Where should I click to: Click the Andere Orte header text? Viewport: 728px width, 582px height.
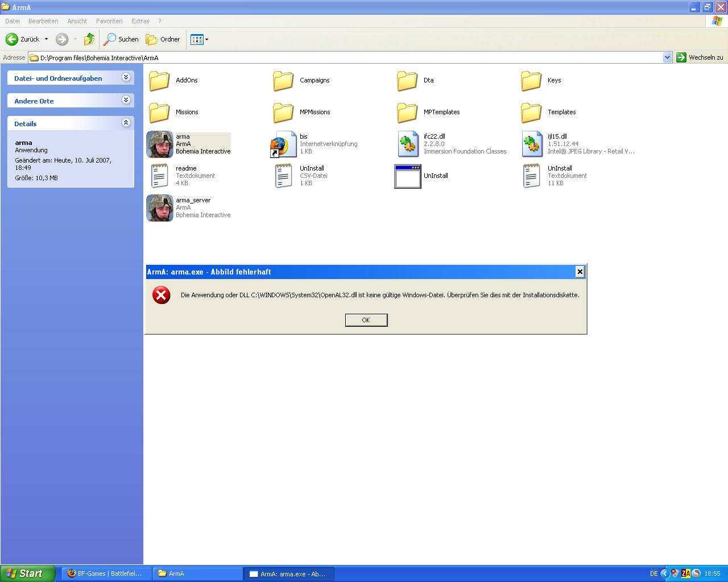(x=34, y=101)
